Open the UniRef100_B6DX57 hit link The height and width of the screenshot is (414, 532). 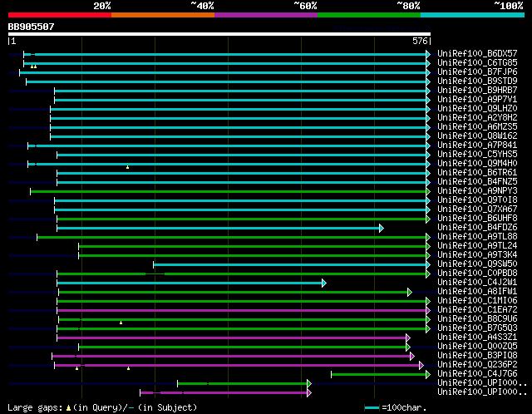[x=477, y=53]
